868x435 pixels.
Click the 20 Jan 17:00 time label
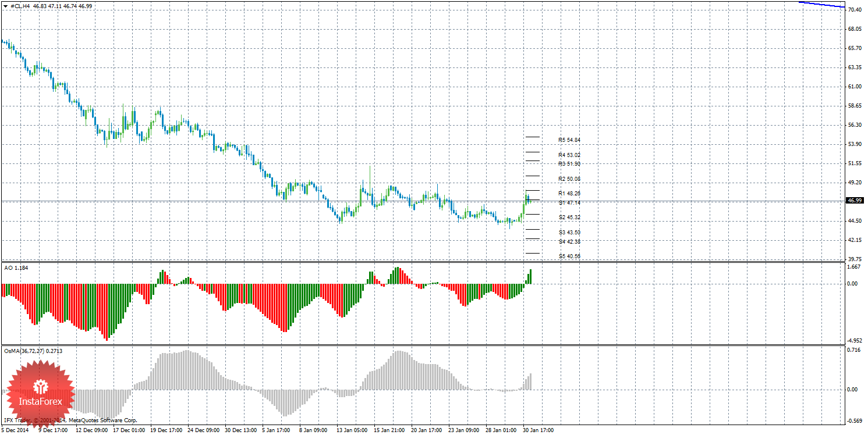[x=427, y=431]
